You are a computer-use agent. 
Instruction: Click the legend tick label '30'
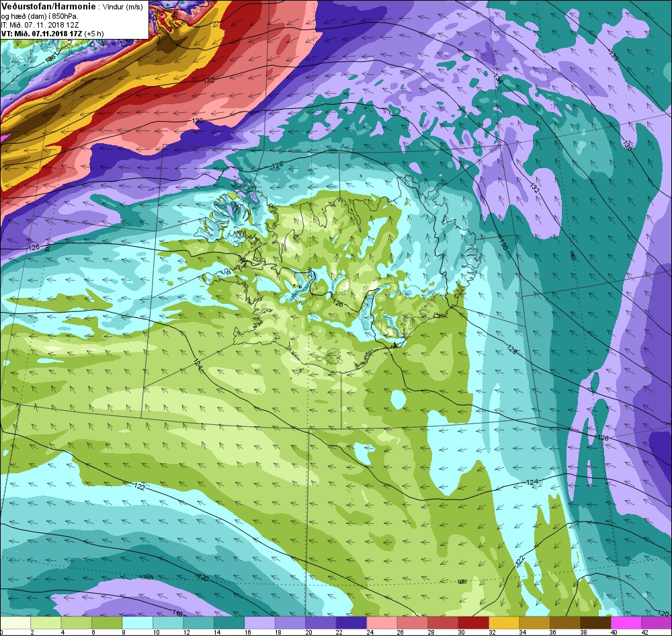coord(462,632)
